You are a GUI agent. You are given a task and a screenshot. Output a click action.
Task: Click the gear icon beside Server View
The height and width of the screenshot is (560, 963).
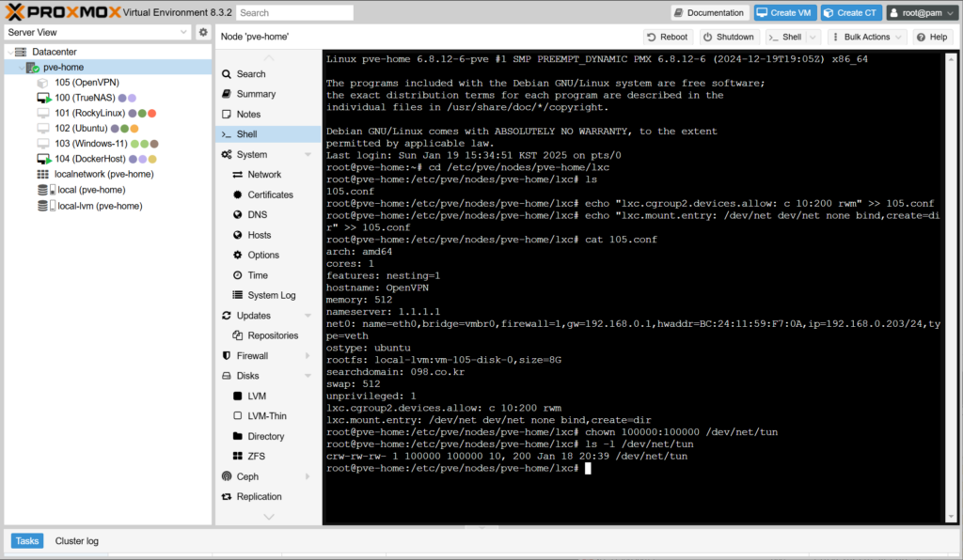[x=202, y=32]
